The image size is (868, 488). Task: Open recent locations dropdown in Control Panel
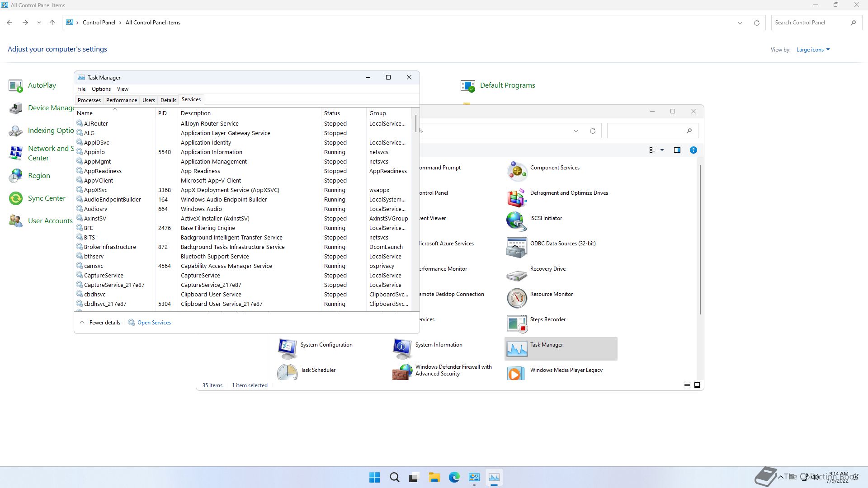(39, 23)
